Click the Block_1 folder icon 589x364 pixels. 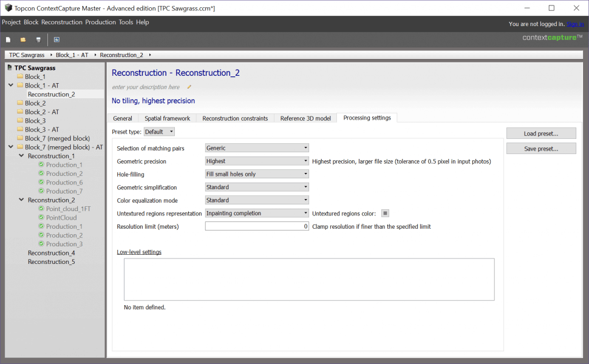click(20, 76)
